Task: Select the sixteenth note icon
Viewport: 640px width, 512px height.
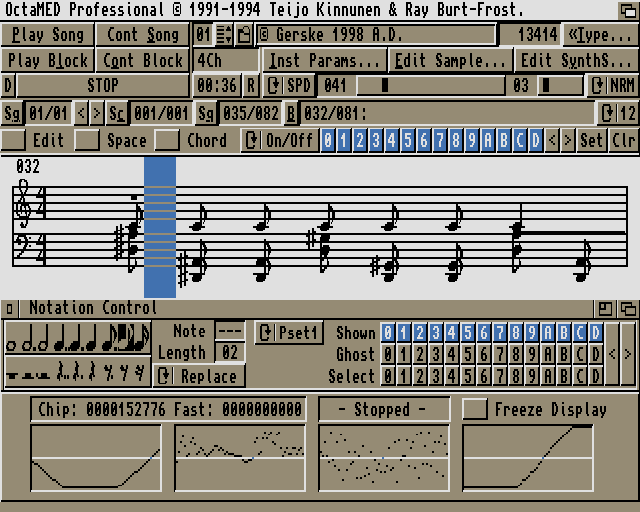Action: (142, 337)
